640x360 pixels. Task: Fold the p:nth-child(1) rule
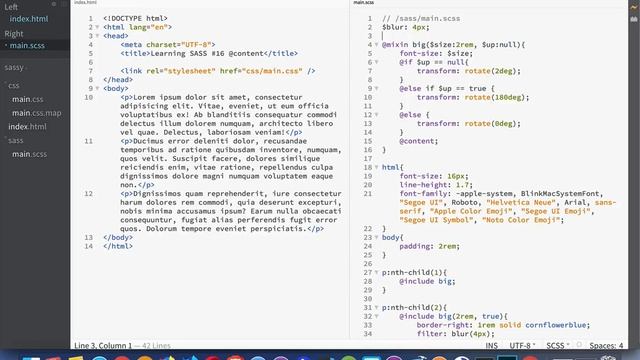click(x=376, y=273)
